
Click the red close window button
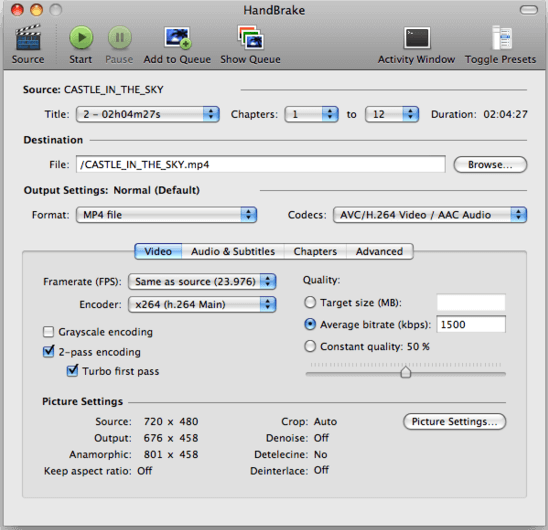[17, 10]
